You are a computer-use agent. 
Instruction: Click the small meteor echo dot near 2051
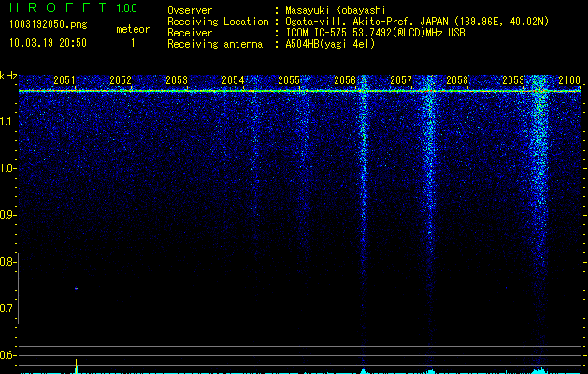coord(76,289)
